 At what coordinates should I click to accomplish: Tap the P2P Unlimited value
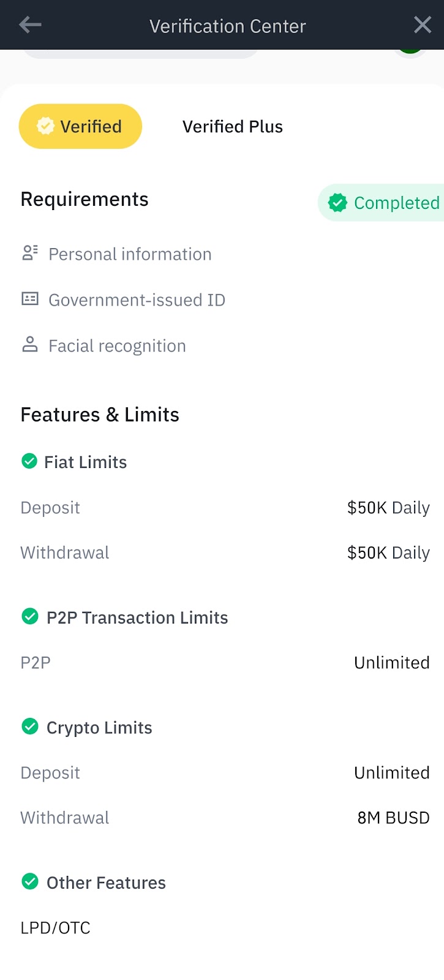pyautogui.click(x=391, y=663)
